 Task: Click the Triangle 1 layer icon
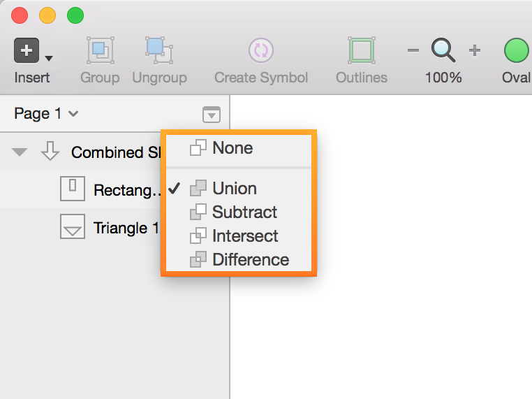(x=73, y=228)
